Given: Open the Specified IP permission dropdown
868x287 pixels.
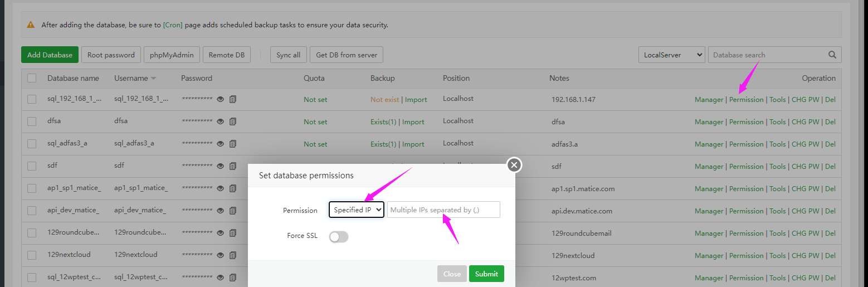Looking at the screenshot, I should 357,210.
